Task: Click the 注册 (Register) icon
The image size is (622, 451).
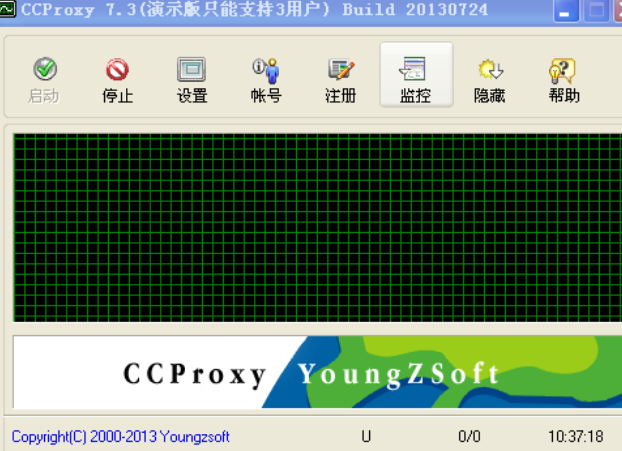Action: tap(341, 79)
